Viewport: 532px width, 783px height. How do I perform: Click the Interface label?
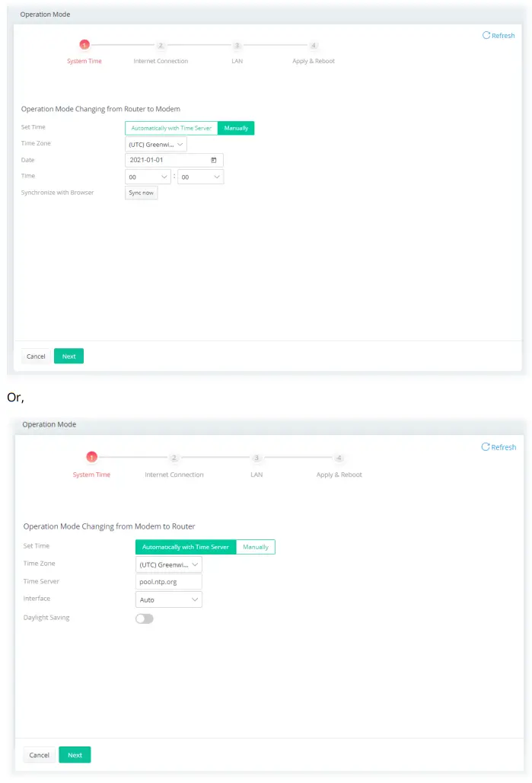coord(37,598)
